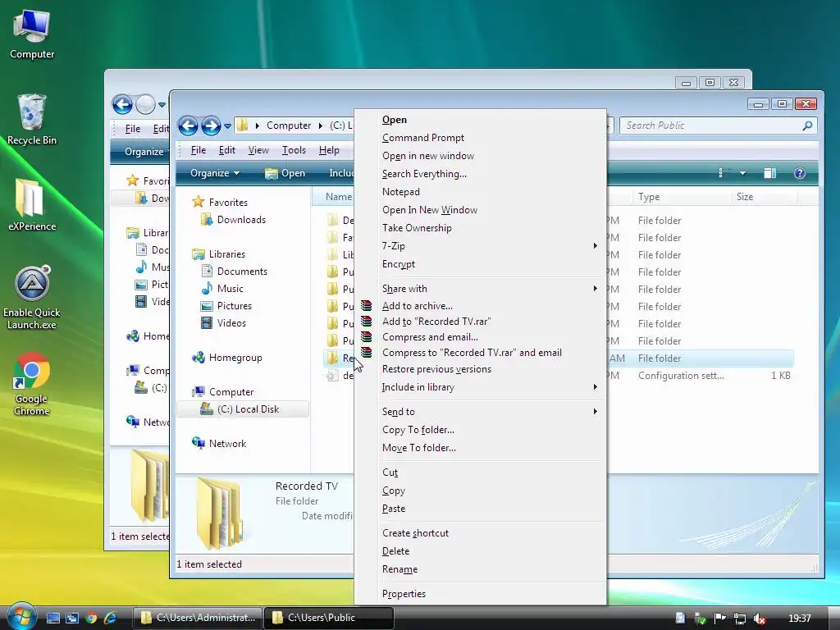Click WinRAR icon beside Add to archive

pyautogui.click(x=367, y=306)
